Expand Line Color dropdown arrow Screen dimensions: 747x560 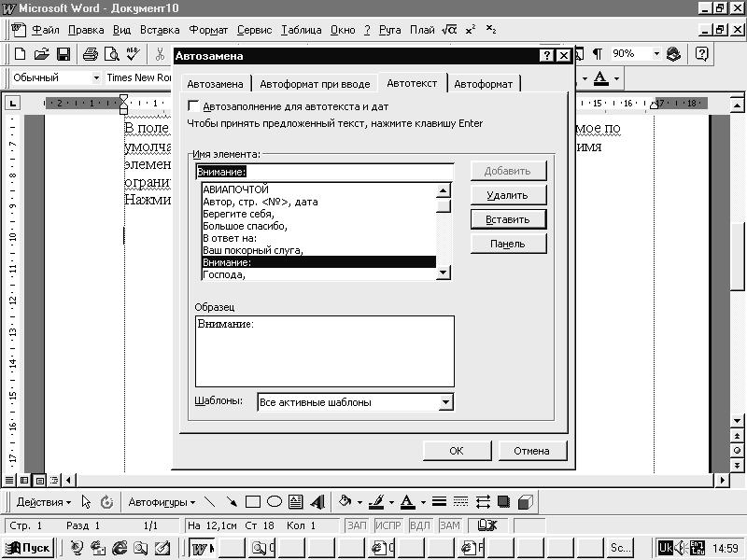point(391,502)
